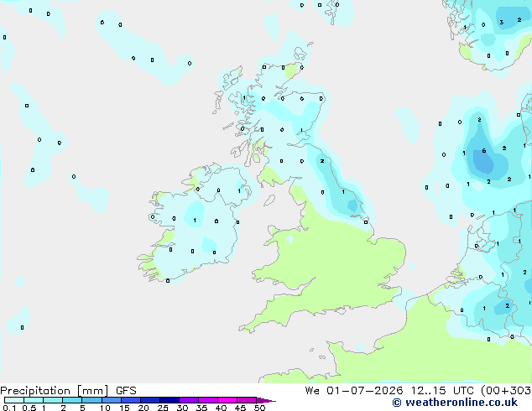532x411 pixels.
Task: Click the date "We 01-07-2026"
Action: pos(354,391)
